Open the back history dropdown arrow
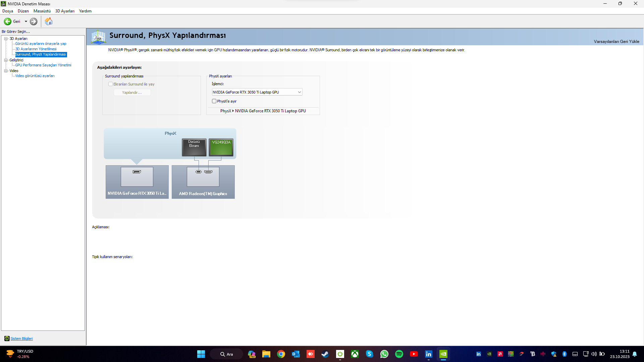 pos(26,21)
